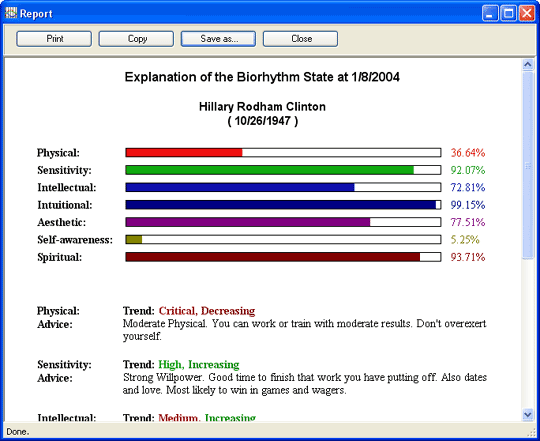Maximize the Report window

click(508, 13)
